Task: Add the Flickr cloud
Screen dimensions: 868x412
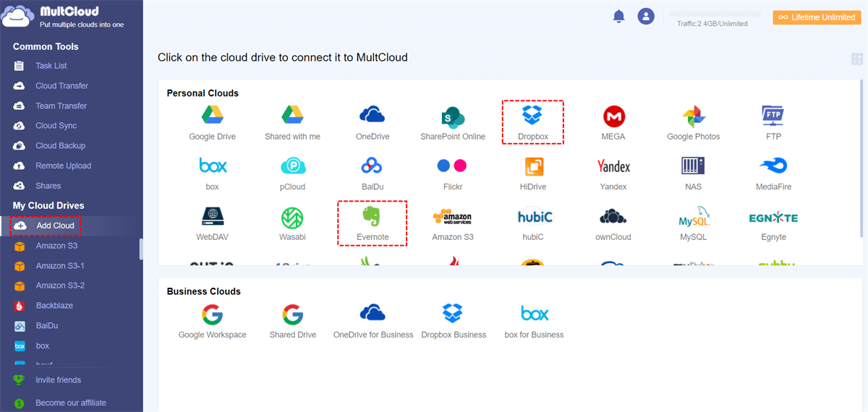Action: [453, 173]
